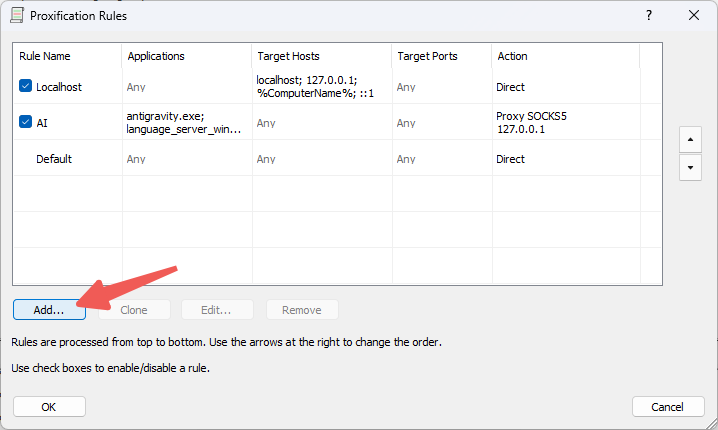Click the Action column header

tap(512, 56)
